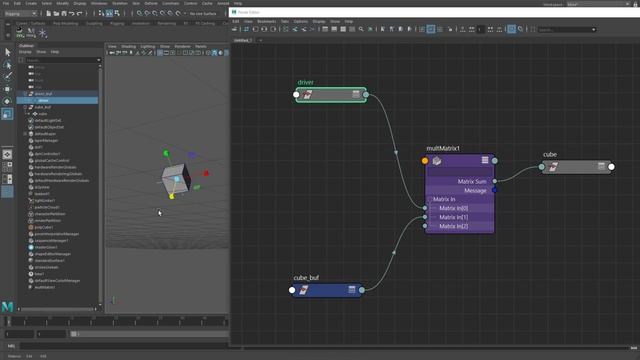Click the Matrix Sum output port

point(495,181)
